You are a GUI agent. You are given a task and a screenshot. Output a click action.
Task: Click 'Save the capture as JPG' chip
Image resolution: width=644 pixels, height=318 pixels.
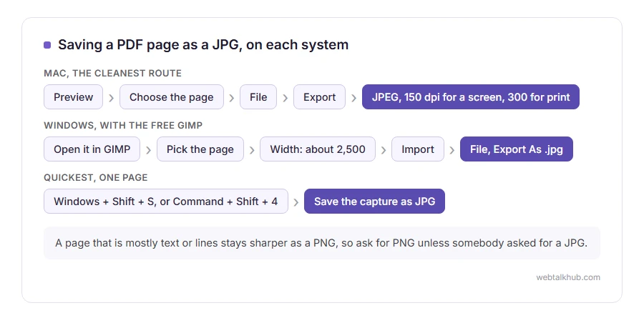coord(374,201)
